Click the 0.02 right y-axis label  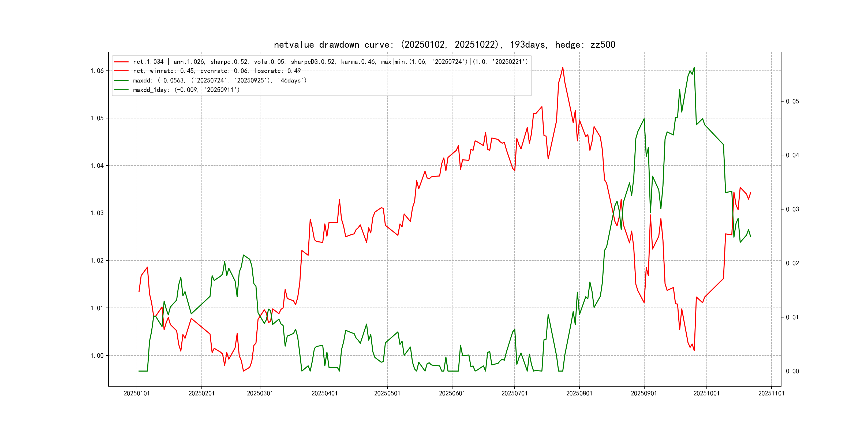792,263
